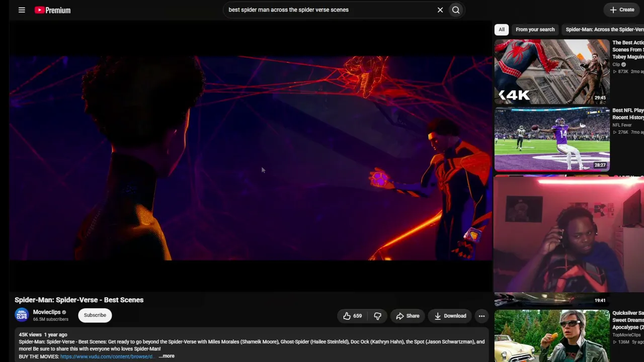This screenshot has width=644, height=362.
Task: Open the Movieclips channel avatar
Action: click(22, 315)
